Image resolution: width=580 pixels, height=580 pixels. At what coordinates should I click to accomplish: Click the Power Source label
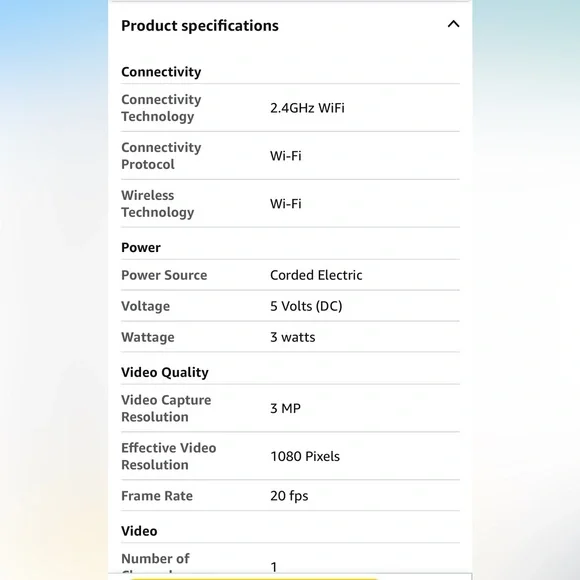pos(164,275)
